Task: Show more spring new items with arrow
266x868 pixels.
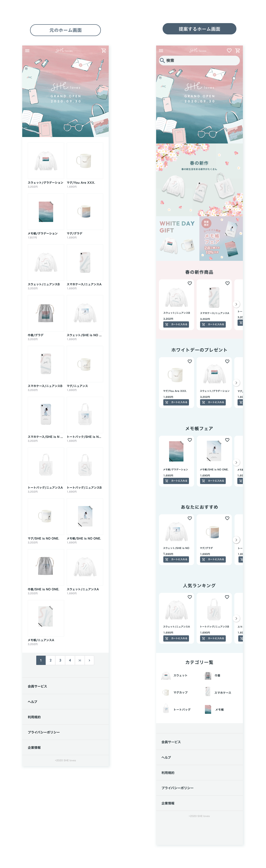Action: point(236,304)
